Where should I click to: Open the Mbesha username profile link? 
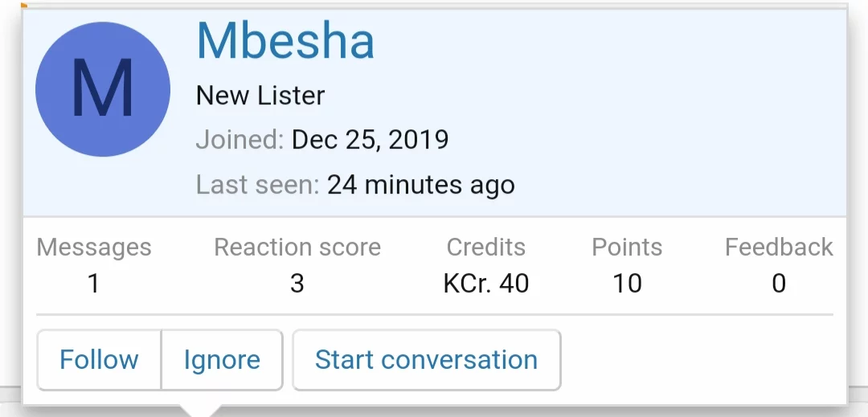point(285,40)
